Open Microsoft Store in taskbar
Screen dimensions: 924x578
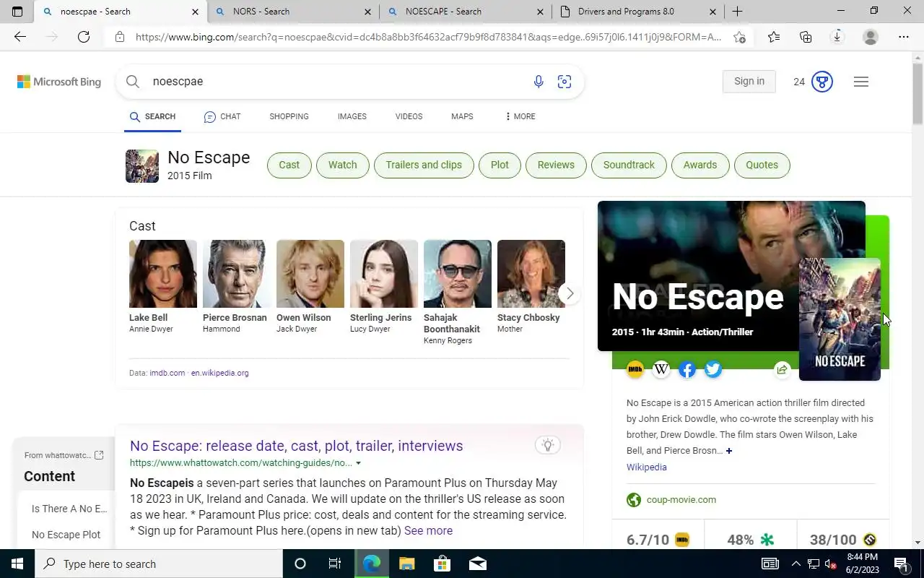[442, 564]
